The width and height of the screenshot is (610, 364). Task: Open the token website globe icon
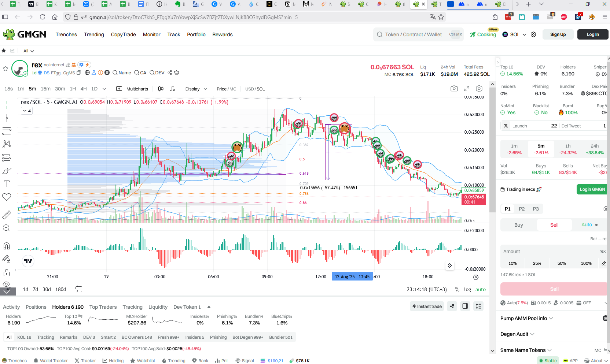click(87, 73)
